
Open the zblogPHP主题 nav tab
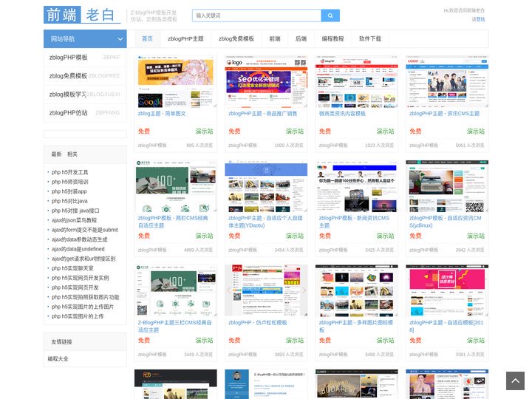coord(185,38)
